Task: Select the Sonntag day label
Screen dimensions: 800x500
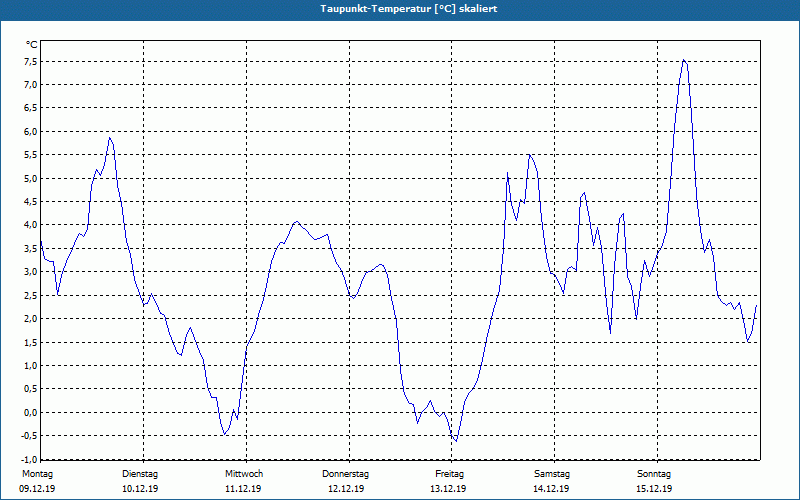Action: pyautogui.click(x=654, y=474)
